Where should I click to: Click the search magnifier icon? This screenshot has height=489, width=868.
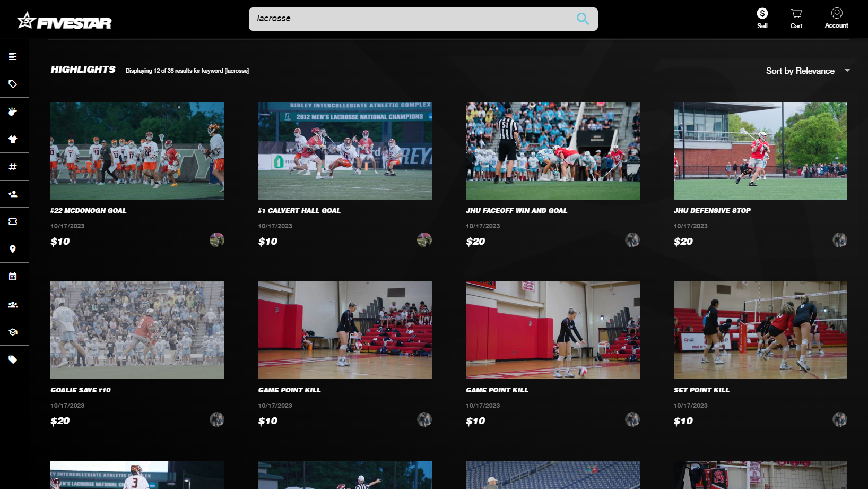tap(583, 19)
